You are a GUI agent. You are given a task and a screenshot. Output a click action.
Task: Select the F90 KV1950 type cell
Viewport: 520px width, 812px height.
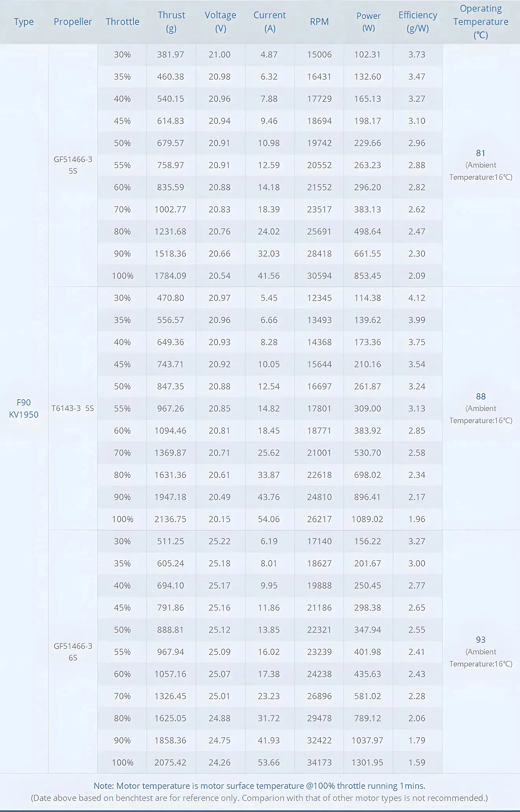[24, 408]
